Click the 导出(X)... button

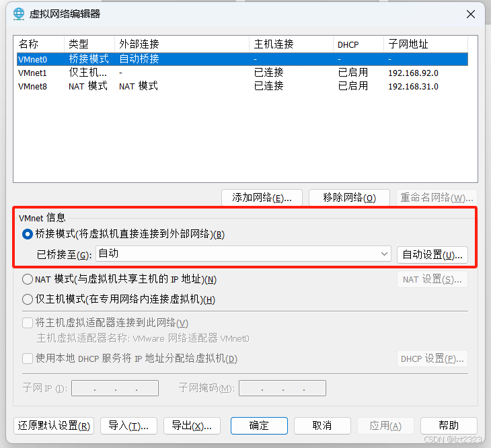(x=192, y=426)
